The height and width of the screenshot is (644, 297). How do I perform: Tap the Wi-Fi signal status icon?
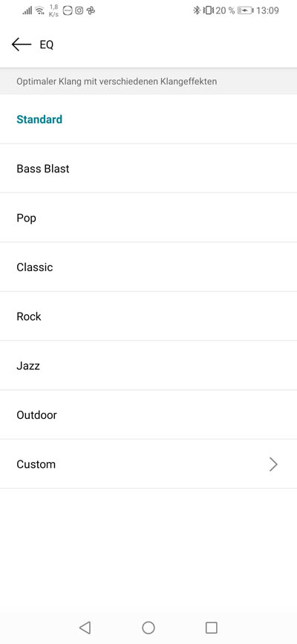pos(40,10)
